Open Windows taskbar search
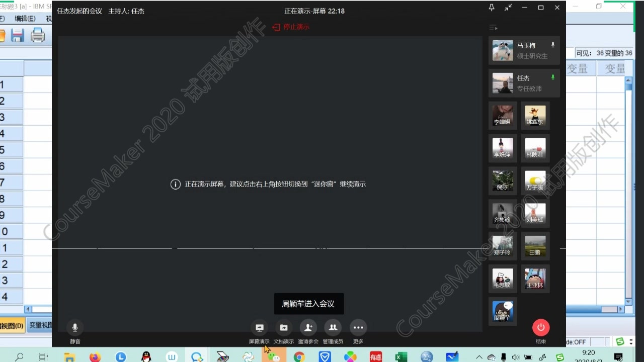The width and height of the screenshot is (644, 362). tap(19, 356)
